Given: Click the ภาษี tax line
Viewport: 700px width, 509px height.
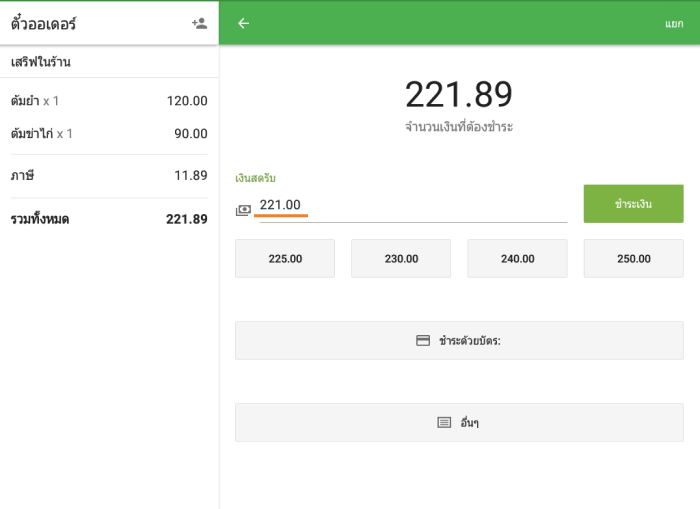Looking at the screenshot, I should click(109, 176).
